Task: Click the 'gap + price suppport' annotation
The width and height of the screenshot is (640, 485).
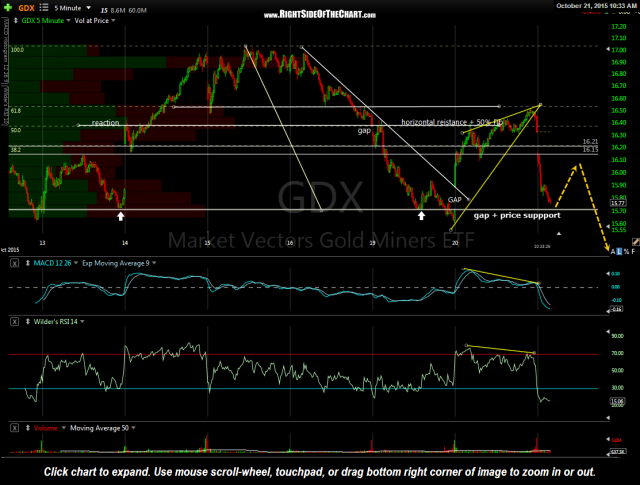Action: tap(517, 215)
